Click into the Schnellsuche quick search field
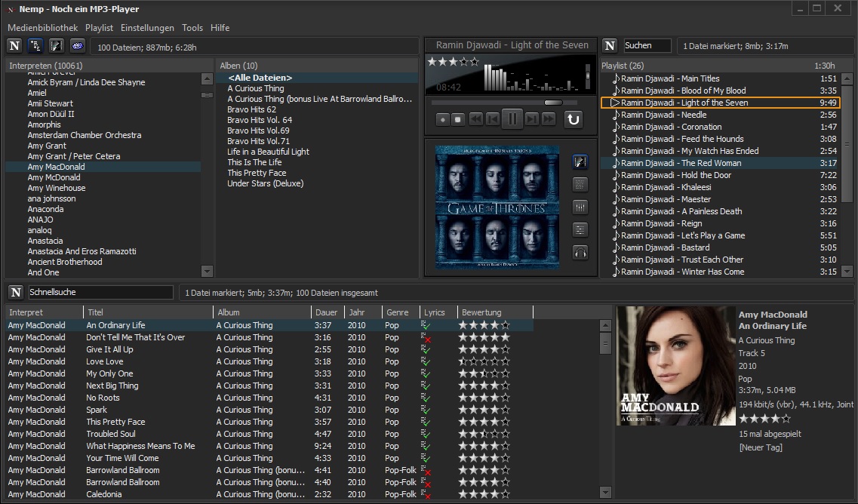This screenshot has height=504, width=858. (100, 292)
